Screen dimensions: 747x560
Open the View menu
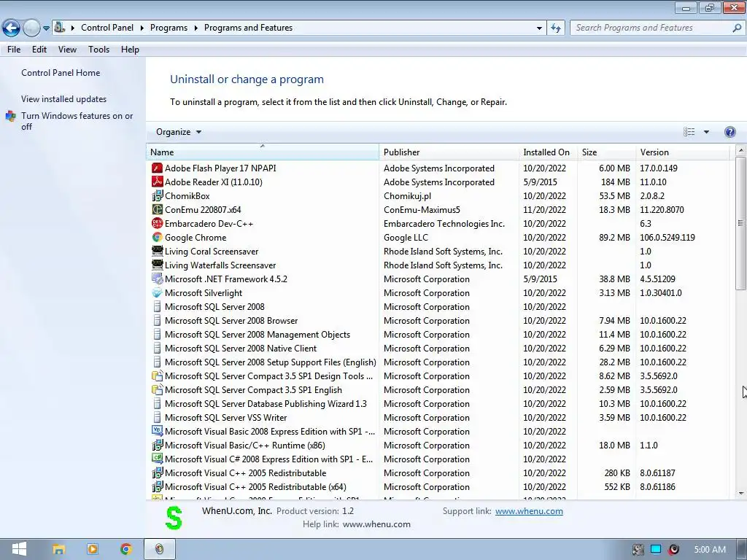(x=67, y=50)
